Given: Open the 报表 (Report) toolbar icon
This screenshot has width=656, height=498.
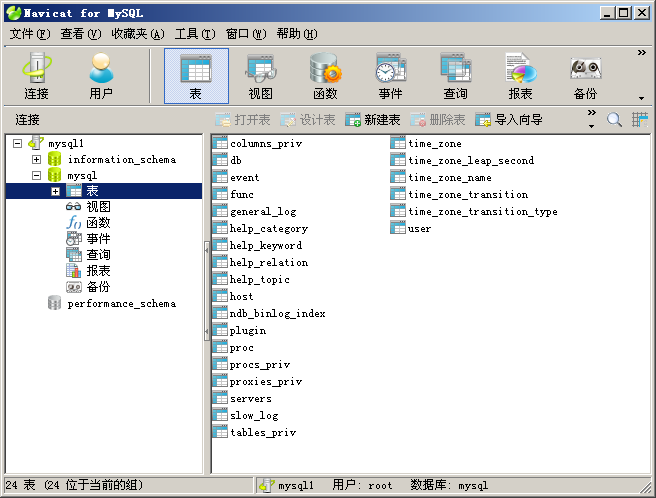Looking at the screenshot, I should (x=520, y=76).
